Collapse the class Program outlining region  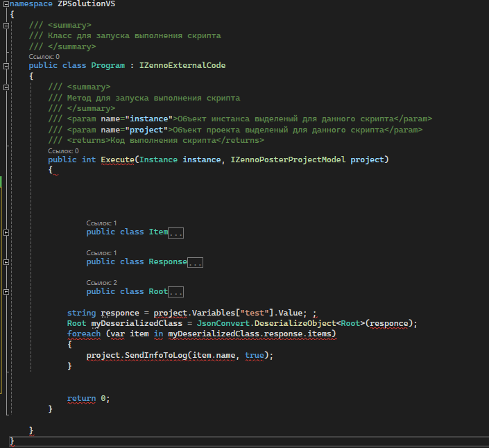click(6, 66)
